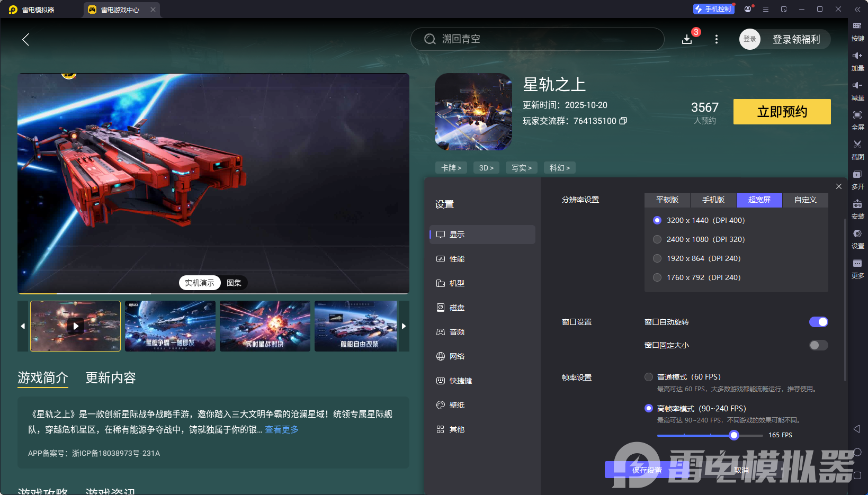Open the 磁盘 settings section
The height and width of the screenshot is (495, 868).
(x=482, y=308)
